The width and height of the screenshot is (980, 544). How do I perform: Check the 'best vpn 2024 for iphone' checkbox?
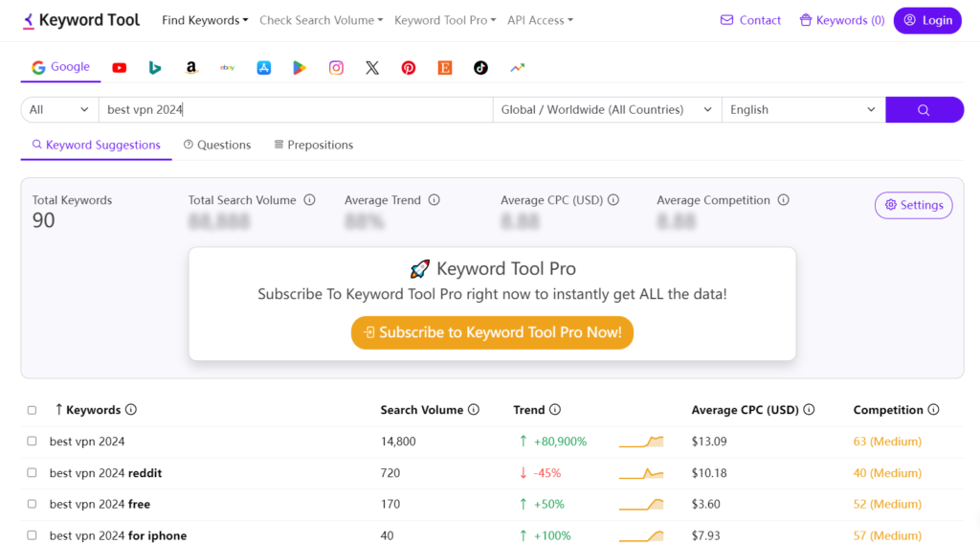click(32, 535)
